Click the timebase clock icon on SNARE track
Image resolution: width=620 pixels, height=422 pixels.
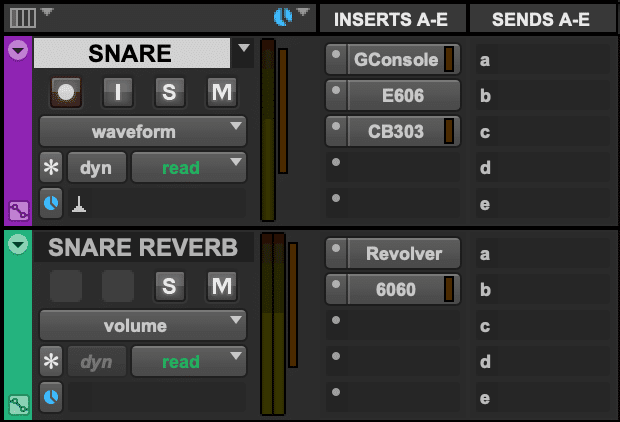click(x=51, y=204)
